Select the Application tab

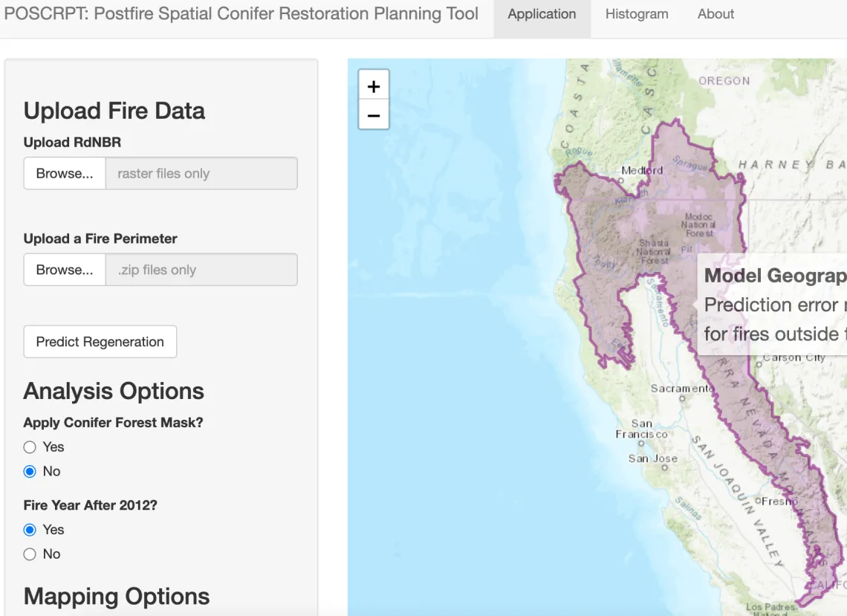tap(542, 14)
